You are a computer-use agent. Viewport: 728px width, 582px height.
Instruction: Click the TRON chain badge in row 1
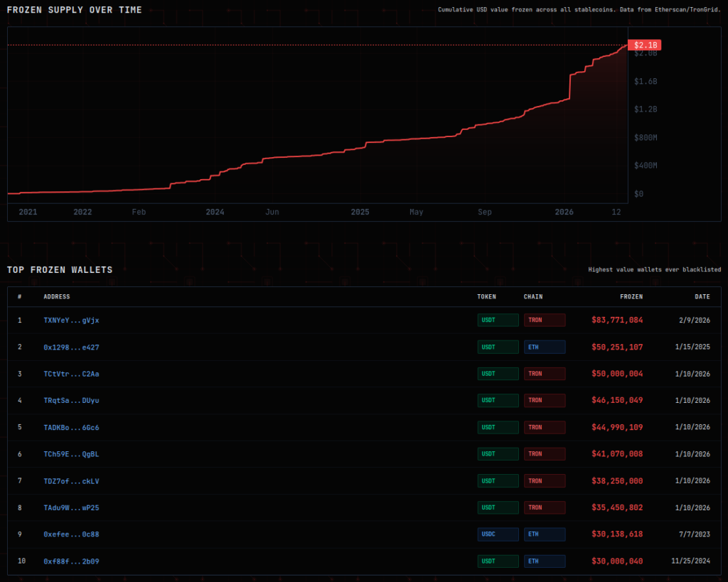[545, 320]
